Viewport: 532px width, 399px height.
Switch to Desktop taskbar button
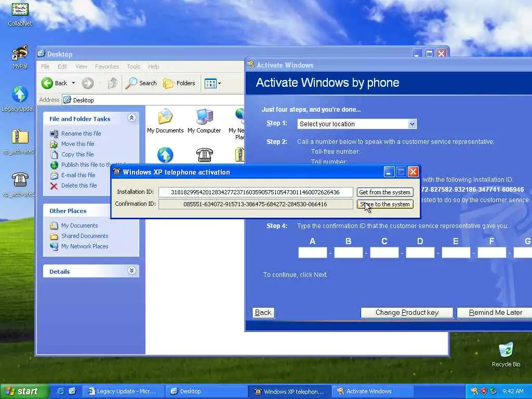click(206, 391)
